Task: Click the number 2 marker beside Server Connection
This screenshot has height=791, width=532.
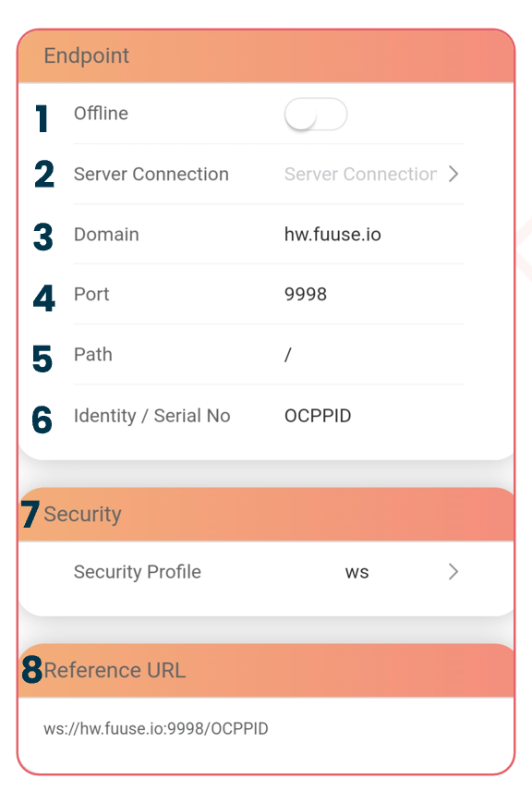Action: click(x=43, y=174)
